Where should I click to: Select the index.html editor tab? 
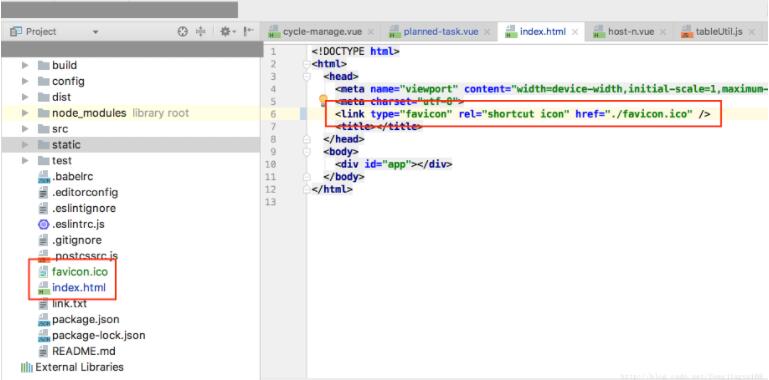tap(542, 32)
